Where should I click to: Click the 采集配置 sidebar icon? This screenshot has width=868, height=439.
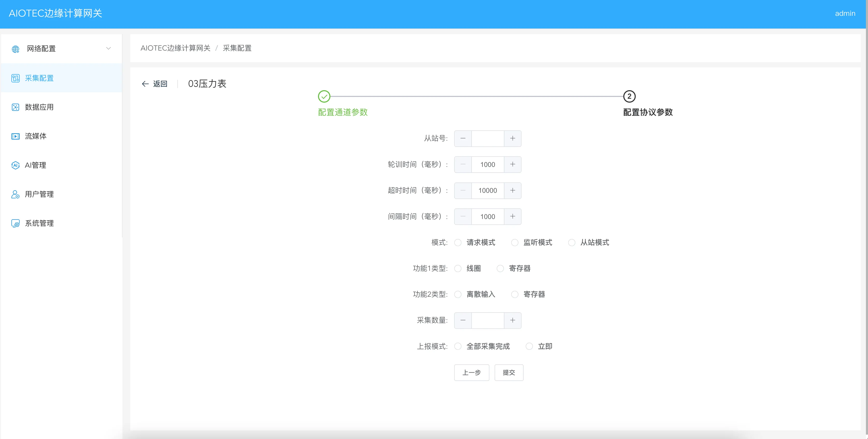coord(16,78)
